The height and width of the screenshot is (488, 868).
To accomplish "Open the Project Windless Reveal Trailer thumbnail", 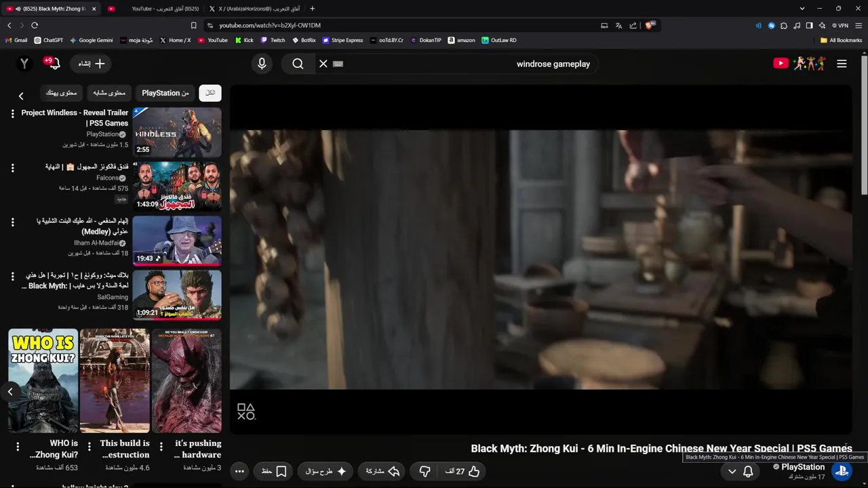I will coord(177,132).
